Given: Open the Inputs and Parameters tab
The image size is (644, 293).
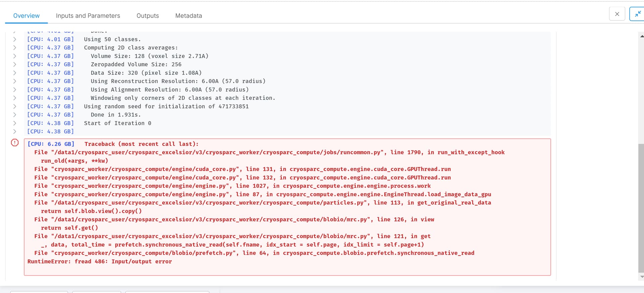Looking at the screenshot, I should [x=88, y=16].
